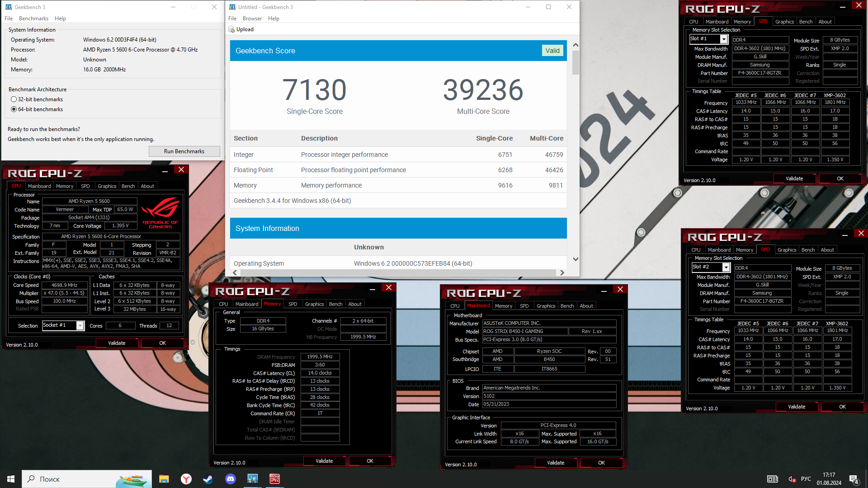Switch to SPD tab in CPU-Z Memory window

click(292, 304)
